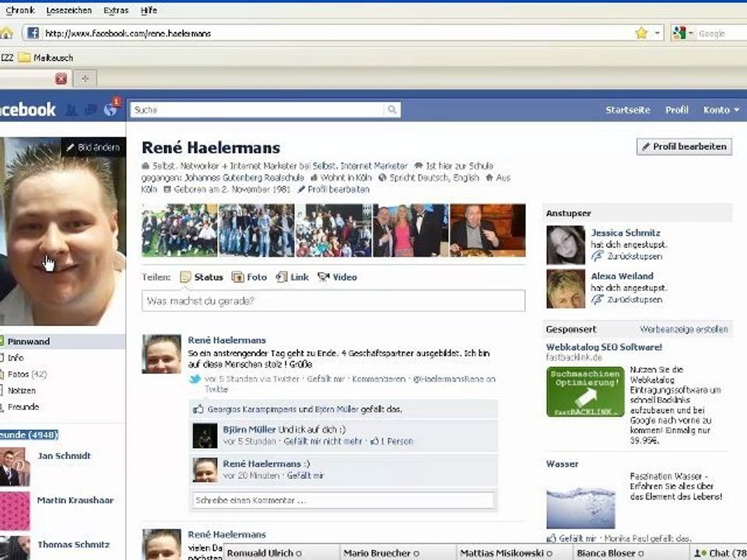Close the current browser tab
747x560 pixels.
pyautogui.click(x=61, y=79)
